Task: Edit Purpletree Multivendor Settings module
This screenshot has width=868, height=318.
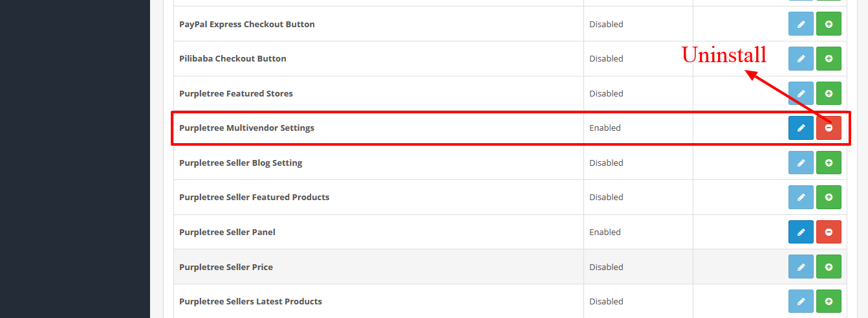Action: pyautogui.click(x=801, y=128)
